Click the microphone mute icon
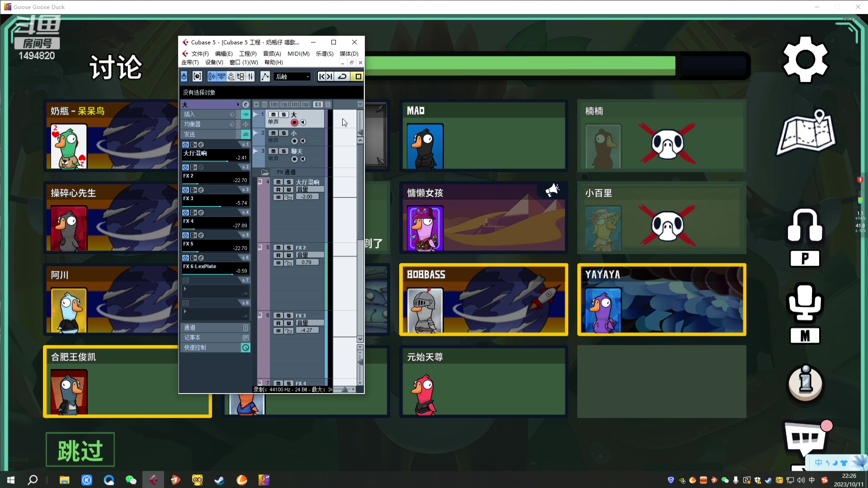This screenshot has width=868, height=488. (805, 302)
